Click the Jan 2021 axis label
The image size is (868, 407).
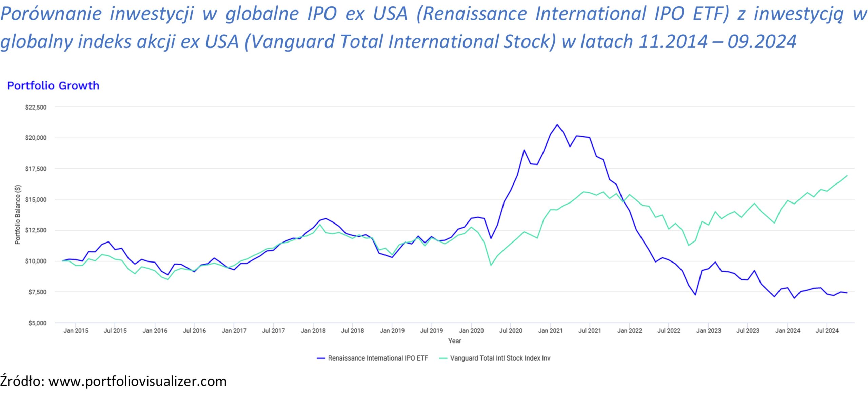click(550, 331)
